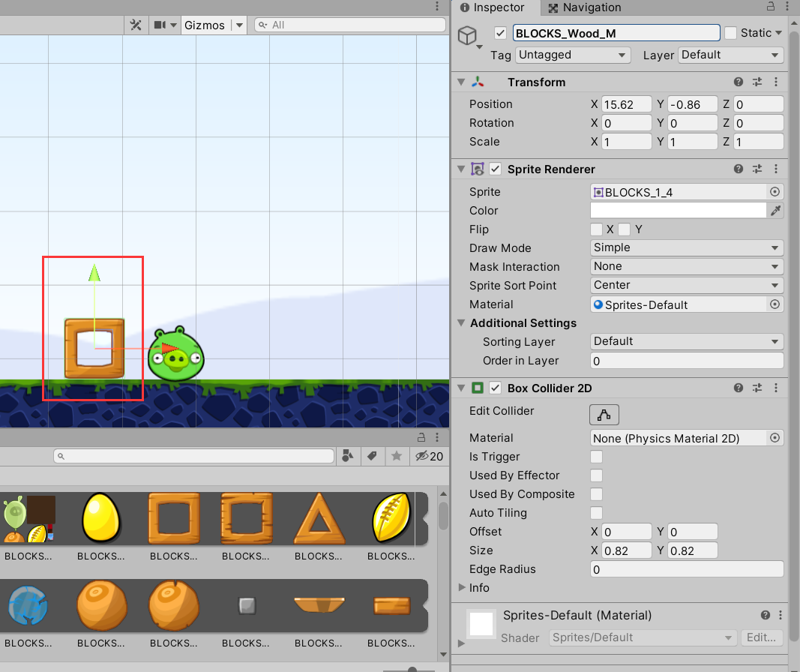Click the Edit Collider button
Viewport: 800px width, 672px height.
coord(604,415)
